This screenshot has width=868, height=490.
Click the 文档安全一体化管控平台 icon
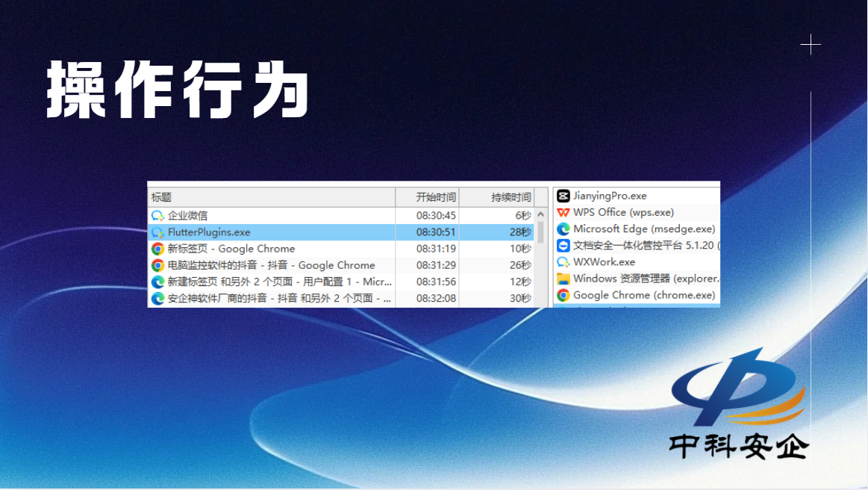(x=563, y=246)
